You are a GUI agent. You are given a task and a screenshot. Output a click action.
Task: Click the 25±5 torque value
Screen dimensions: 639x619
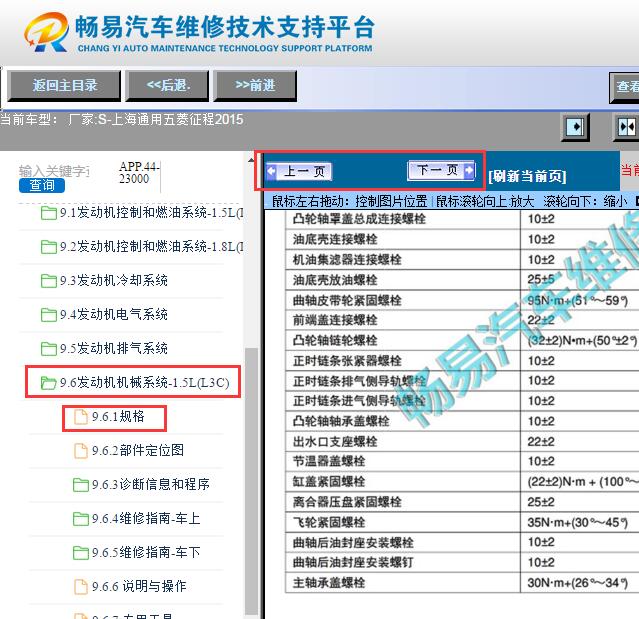541,280
